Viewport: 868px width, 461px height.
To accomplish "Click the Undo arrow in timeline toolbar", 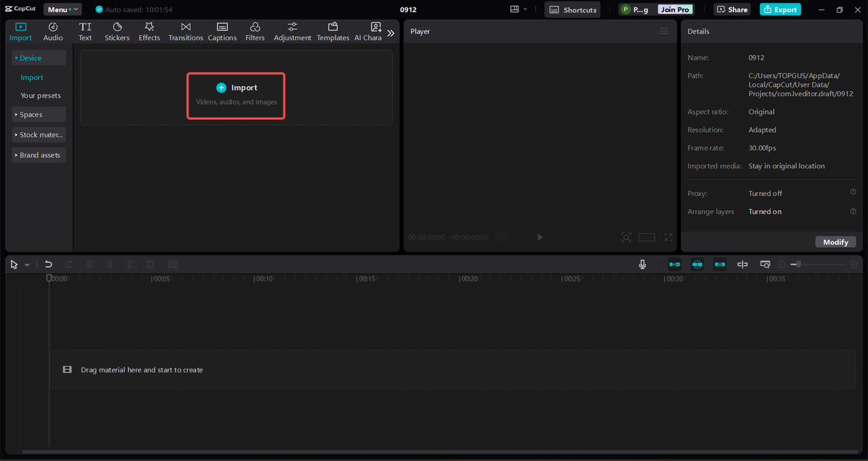I will click(x=48, y=264).
